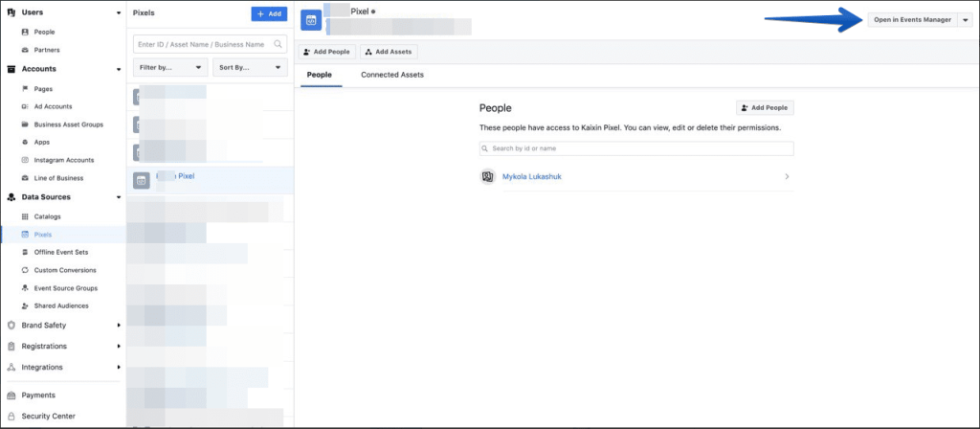Image resolution: width=980 pixels, height=429 pixels.
Task: Click the Search by id or name field
Action: point(636,148)
